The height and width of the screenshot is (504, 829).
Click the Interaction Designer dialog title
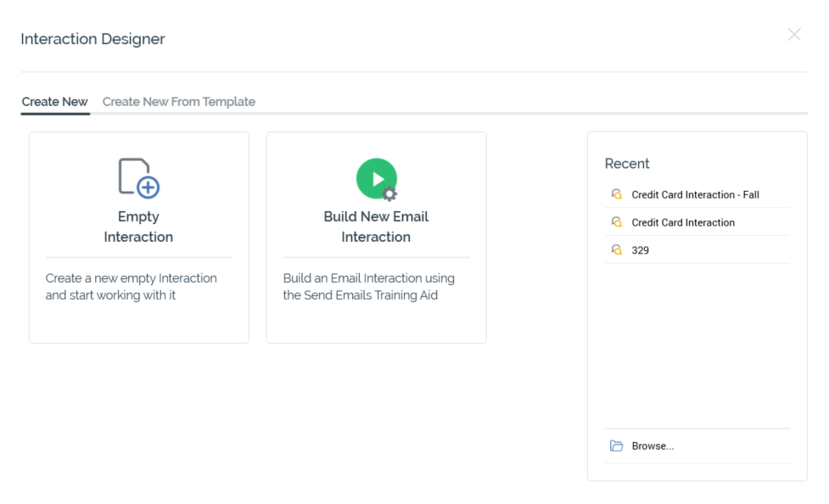coord(92,39)
